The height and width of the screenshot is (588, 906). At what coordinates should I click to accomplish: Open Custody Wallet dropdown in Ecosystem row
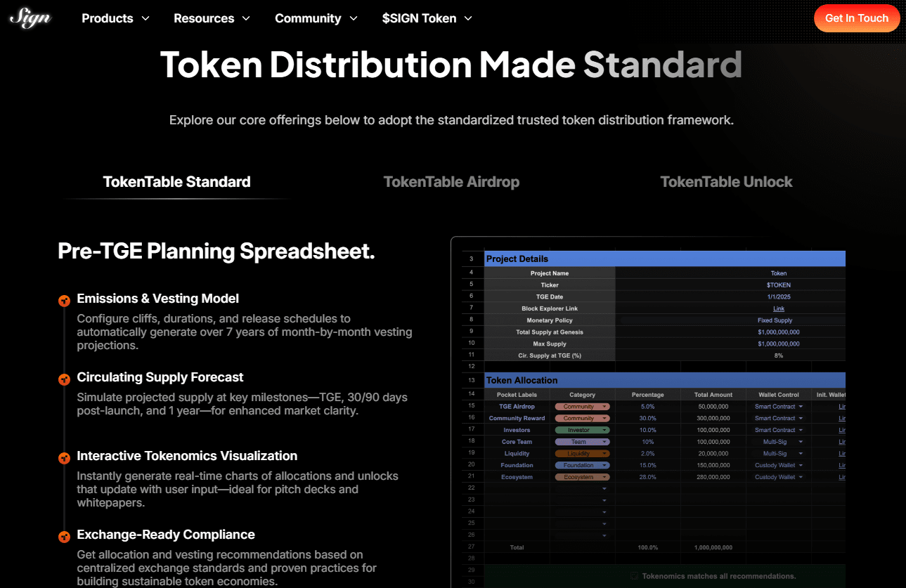tap(779, 477)
